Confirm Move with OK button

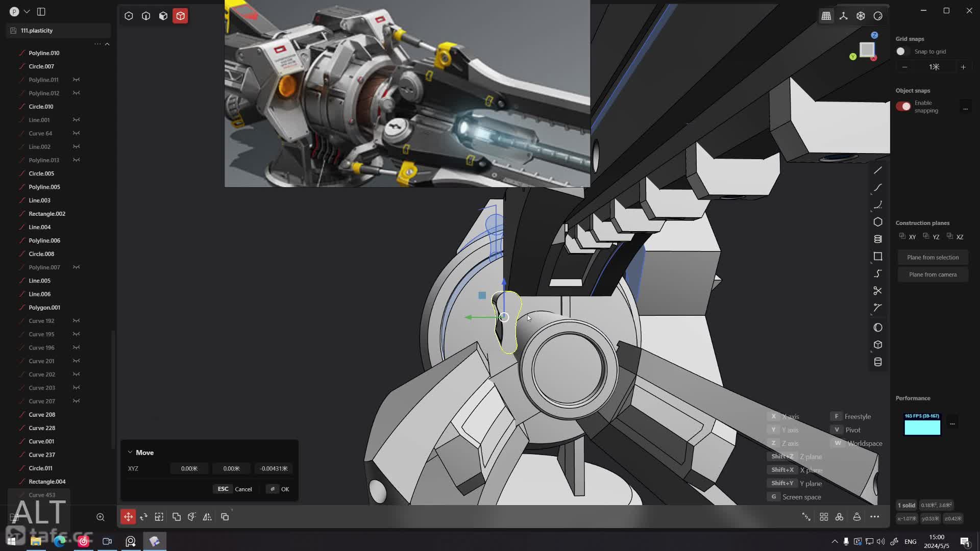coord(278,489)
